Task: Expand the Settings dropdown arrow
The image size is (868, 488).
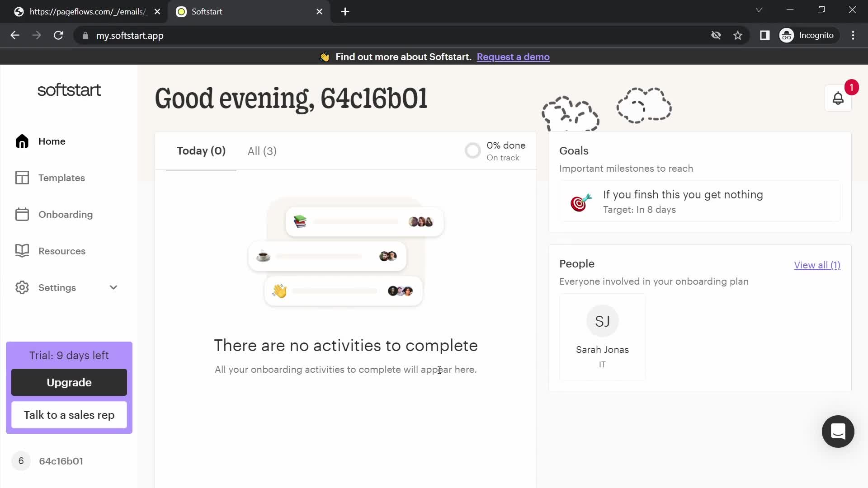Action: coord(113,287)
